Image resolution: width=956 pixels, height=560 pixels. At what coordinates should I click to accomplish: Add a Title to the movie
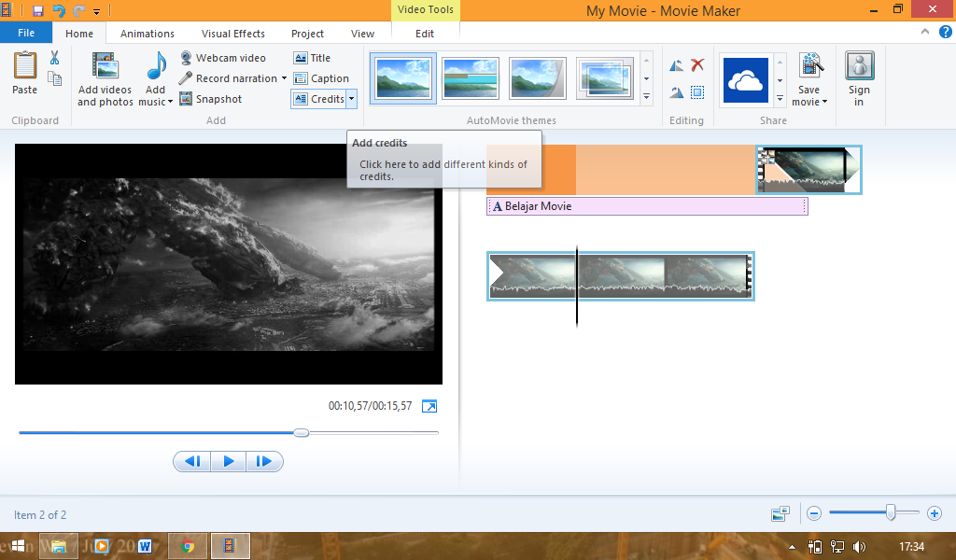click(312, 58)
